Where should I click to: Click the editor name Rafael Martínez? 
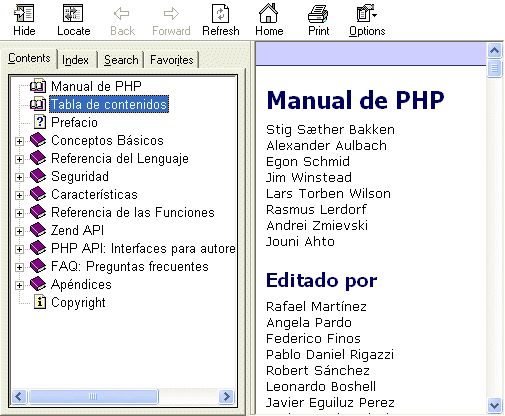click(x=316, y=306)
